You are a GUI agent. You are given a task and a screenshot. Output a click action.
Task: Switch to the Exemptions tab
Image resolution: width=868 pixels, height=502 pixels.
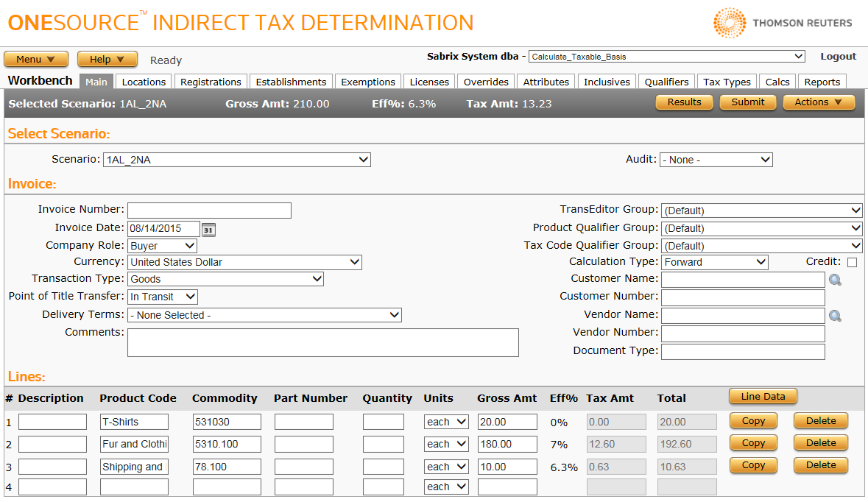[x=368, y=82]
